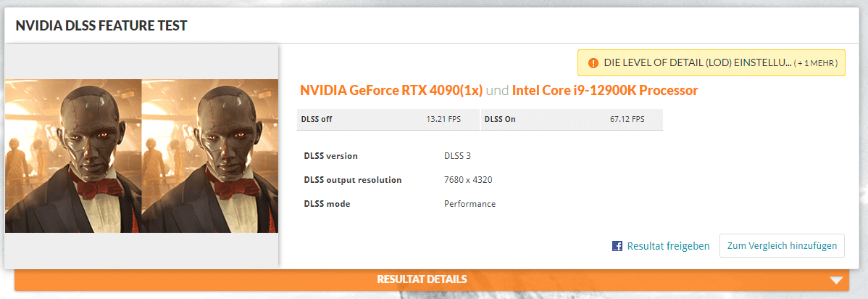Image resolution: width=868 pixels, height=299 pixels.
Task: Click the DLSS On label
Action: tap(500, 119)
